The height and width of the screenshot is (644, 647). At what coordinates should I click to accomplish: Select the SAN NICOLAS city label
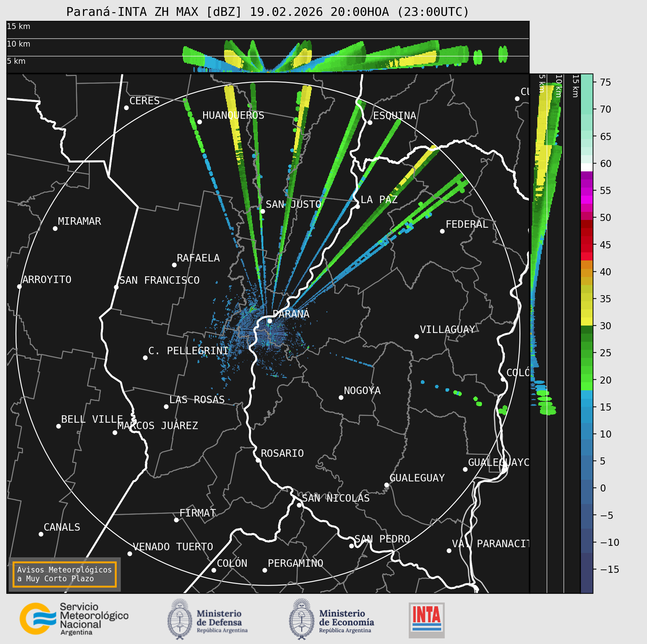click(336, 498)
